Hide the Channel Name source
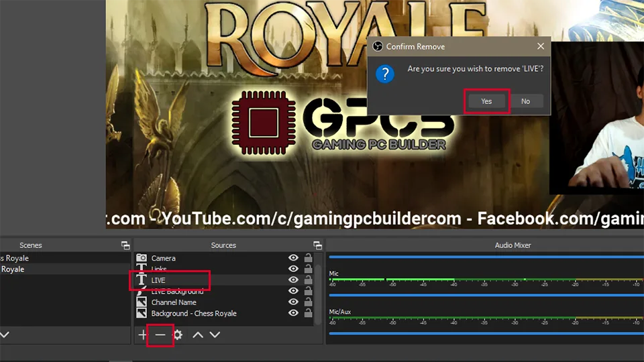644x362 pixels. 293,302
